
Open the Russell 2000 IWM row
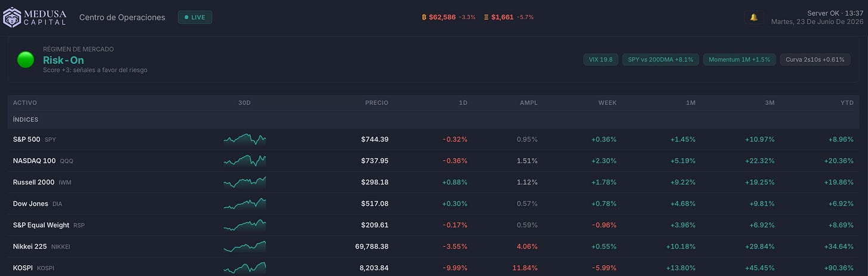pos(433,182)
